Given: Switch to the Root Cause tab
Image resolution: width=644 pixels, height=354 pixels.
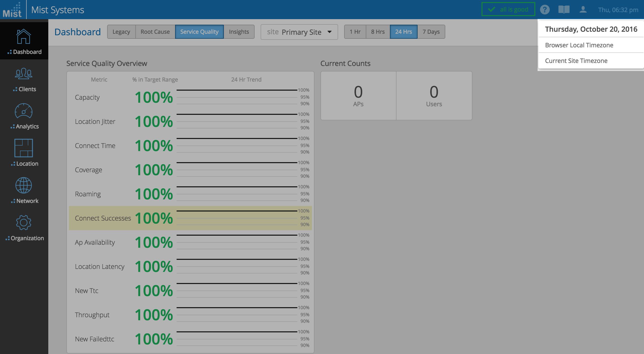Looking at the screenshot, I should 155,32.
